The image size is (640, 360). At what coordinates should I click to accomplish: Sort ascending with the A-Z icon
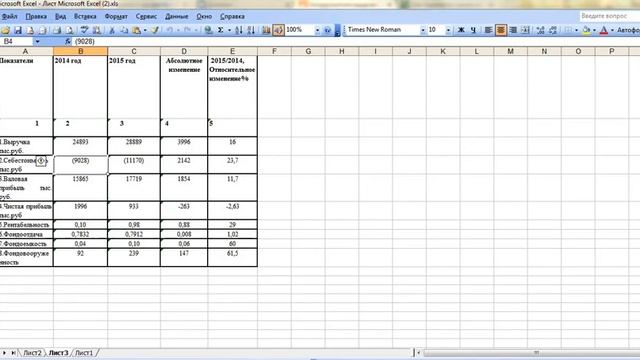point(239,30)
